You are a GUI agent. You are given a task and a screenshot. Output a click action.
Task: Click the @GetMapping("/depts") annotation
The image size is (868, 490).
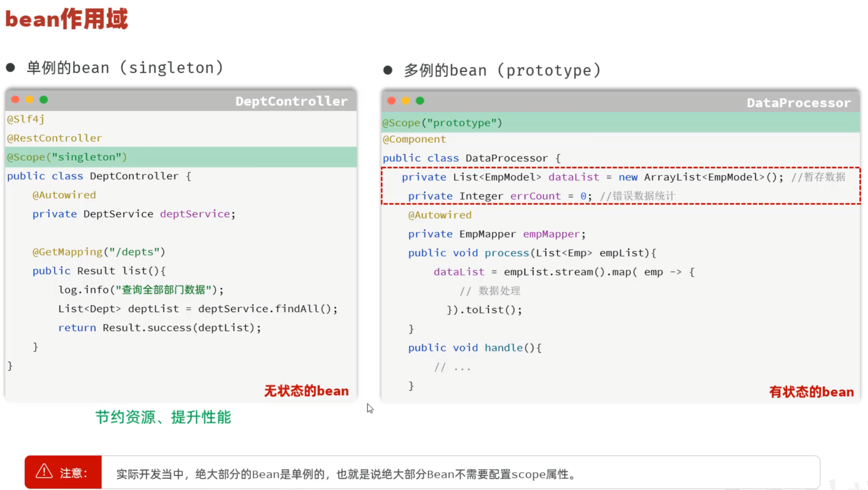[x=99, y=252]
